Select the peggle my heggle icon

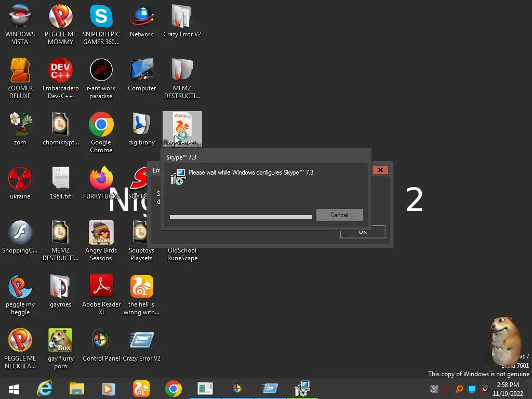pos(20,295)
